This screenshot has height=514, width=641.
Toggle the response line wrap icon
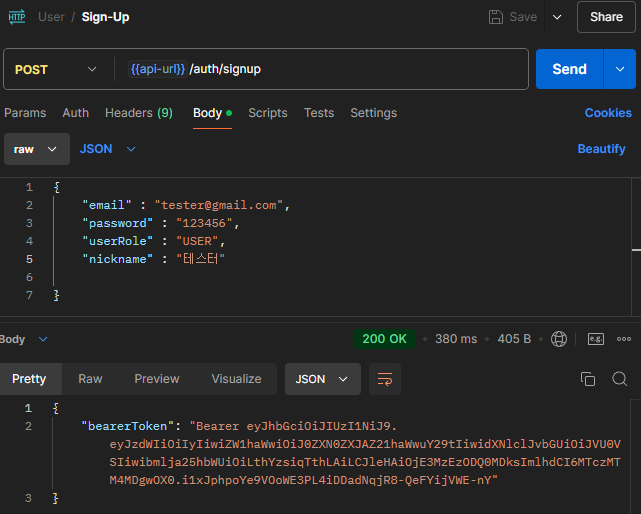(x=385, y=379)
